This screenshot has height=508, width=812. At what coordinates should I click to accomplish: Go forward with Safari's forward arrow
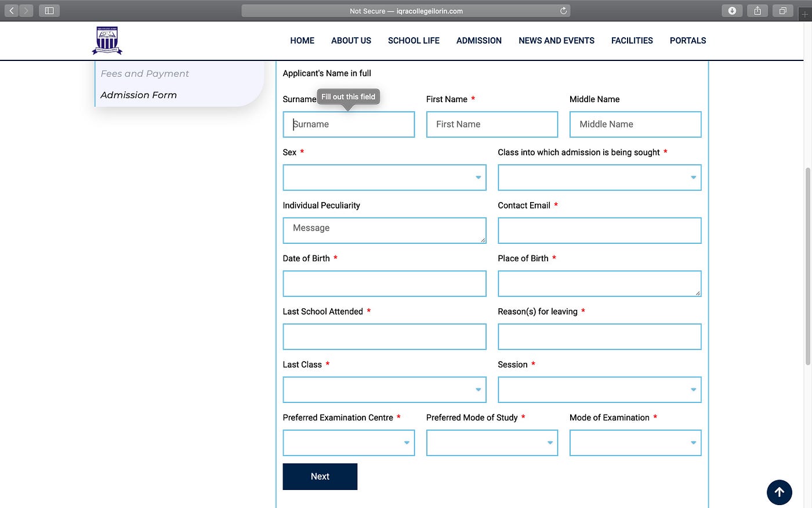click(x=26, y=10)
